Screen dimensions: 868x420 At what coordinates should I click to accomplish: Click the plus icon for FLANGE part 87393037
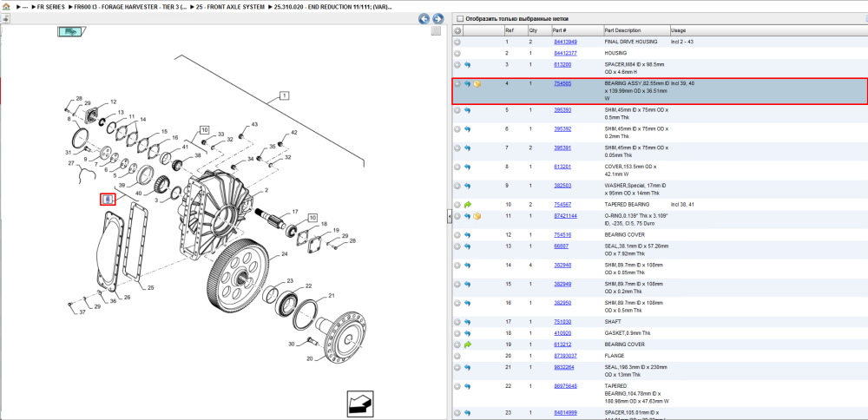(x=457, y=356)
